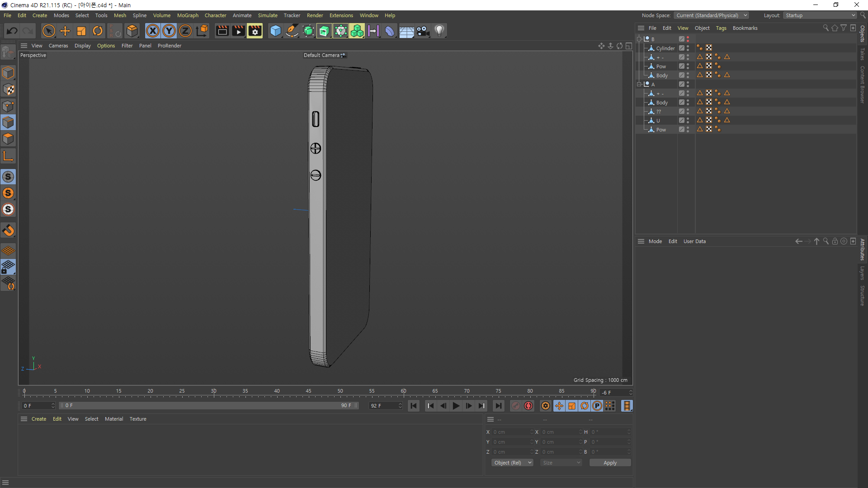Add a Light object
868x488 pixels.
(439, 31)
